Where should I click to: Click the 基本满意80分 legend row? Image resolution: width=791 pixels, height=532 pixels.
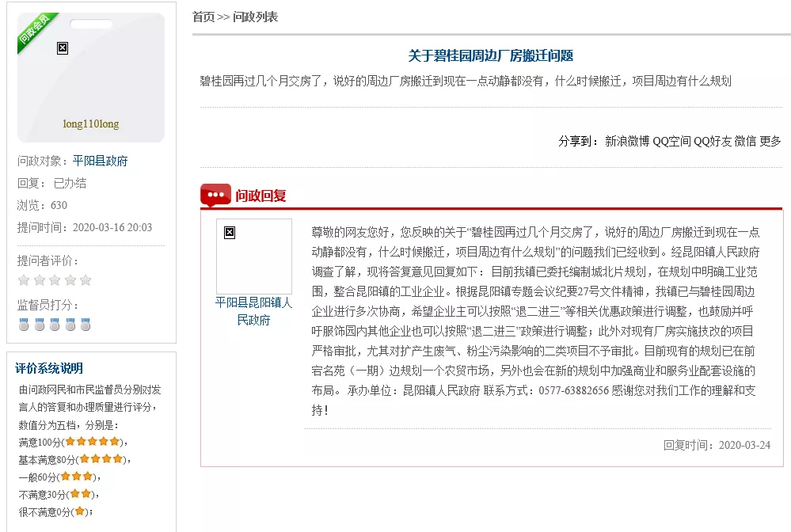pos(74,459)
